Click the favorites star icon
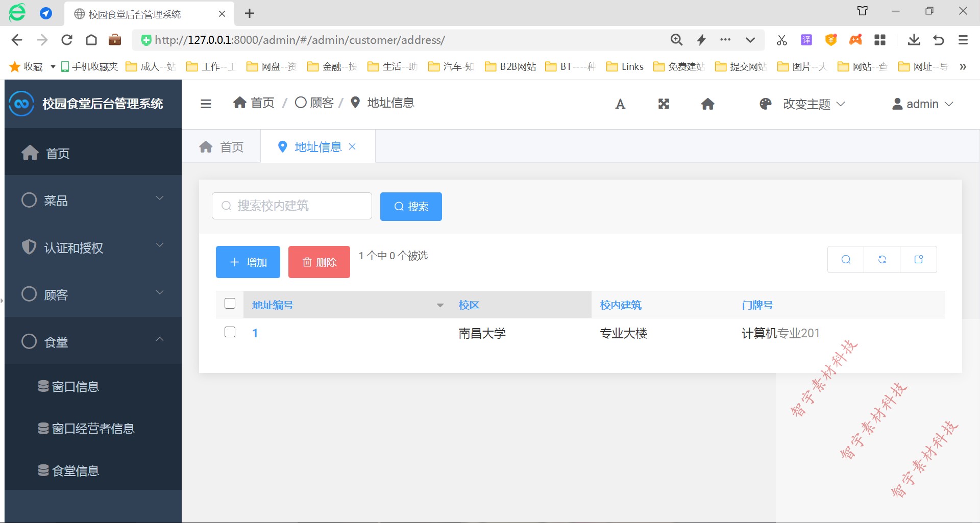The width and height of the screenshot is (980, 523). click(x=15, y=67)
